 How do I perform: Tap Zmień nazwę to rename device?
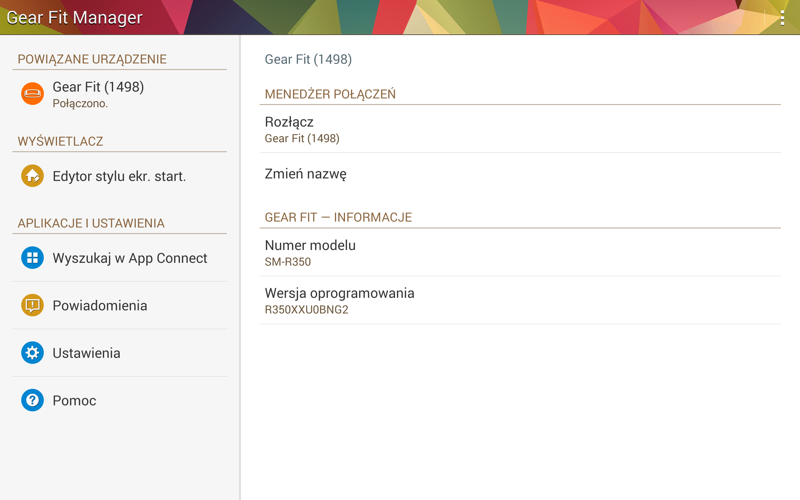click(520, 174)
